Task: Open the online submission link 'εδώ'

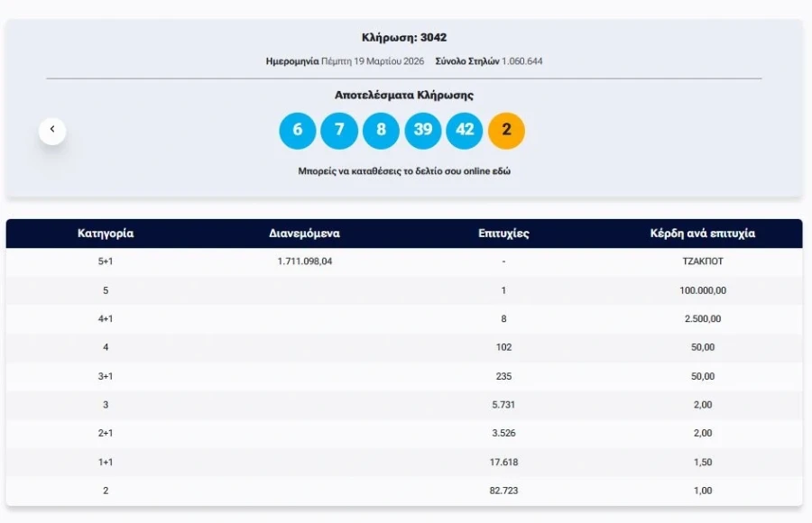Action: [x=501, y=170]
